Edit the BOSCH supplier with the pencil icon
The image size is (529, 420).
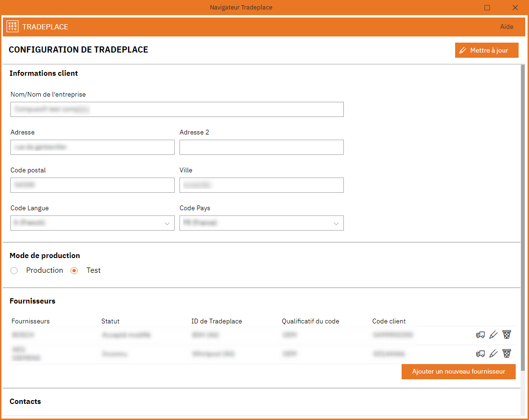[x=493, y=335]
